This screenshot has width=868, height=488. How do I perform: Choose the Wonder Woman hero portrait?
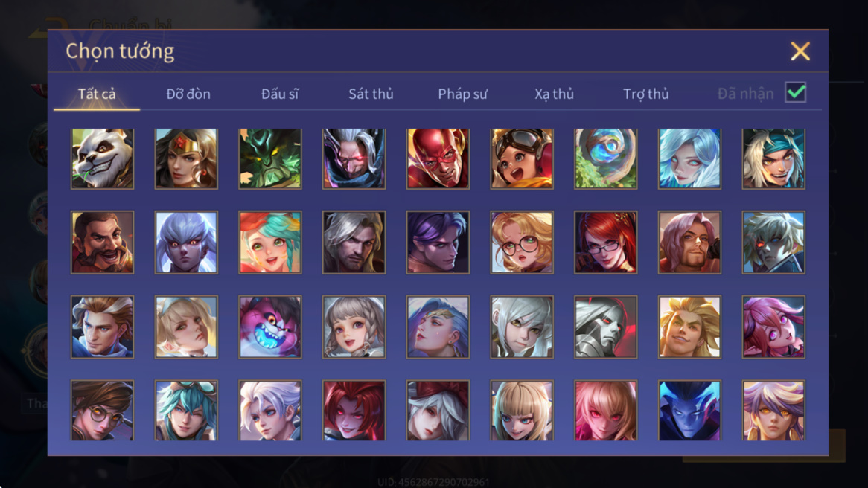(186, 158)
